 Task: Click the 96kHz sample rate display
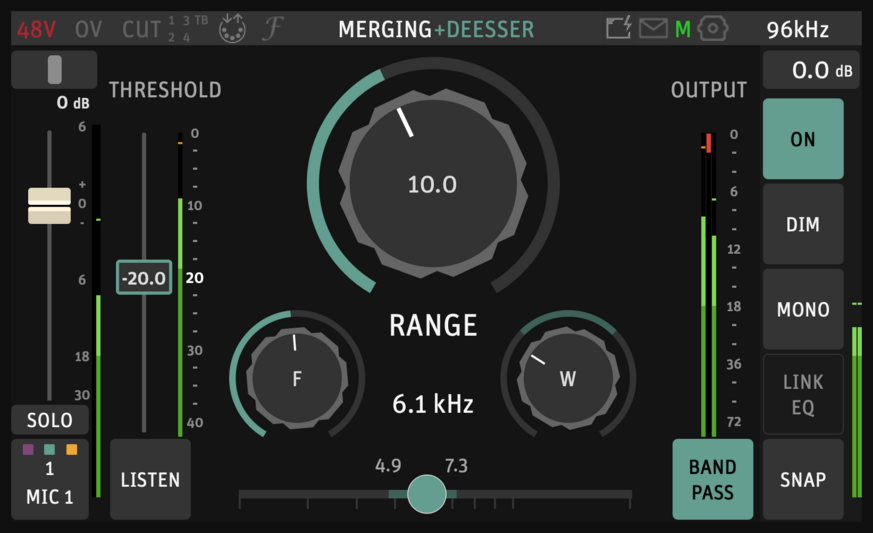[x=798, y=30]
